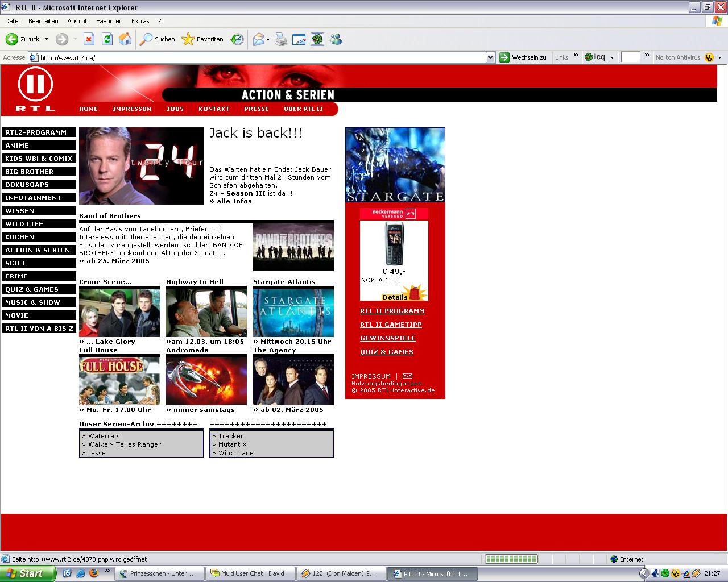Viewport: 728px width, 582px height.
Task: Click Details on the Nokia 6230 ad
Action: point(395,297)
